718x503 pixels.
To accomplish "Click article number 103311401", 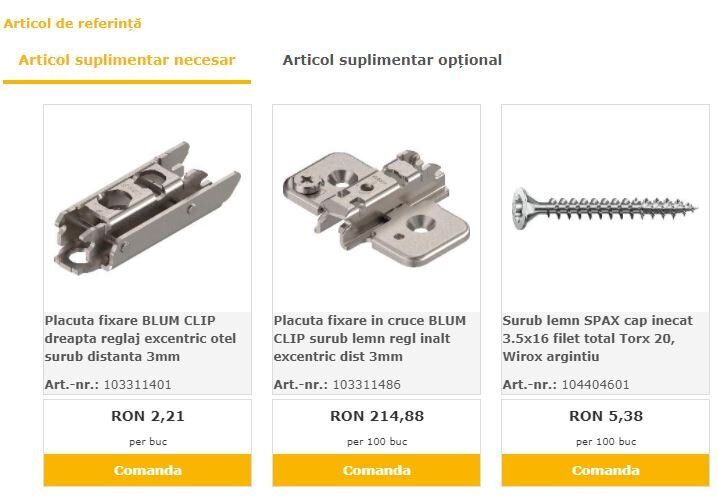I will [x=137, y=384].
